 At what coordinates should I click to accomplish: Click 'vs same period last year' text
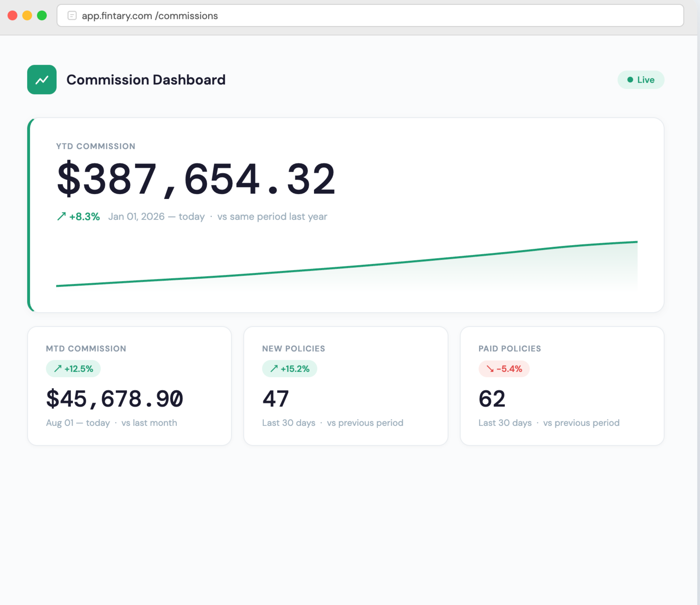pos(272,217)
